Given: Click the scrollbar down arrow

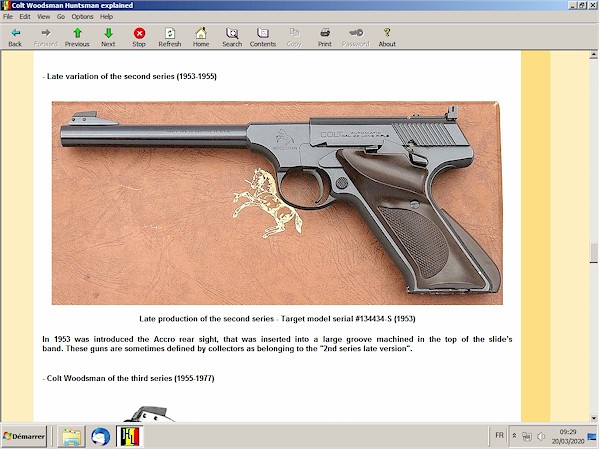Looking at the screenshot, I should click(593, 417).
